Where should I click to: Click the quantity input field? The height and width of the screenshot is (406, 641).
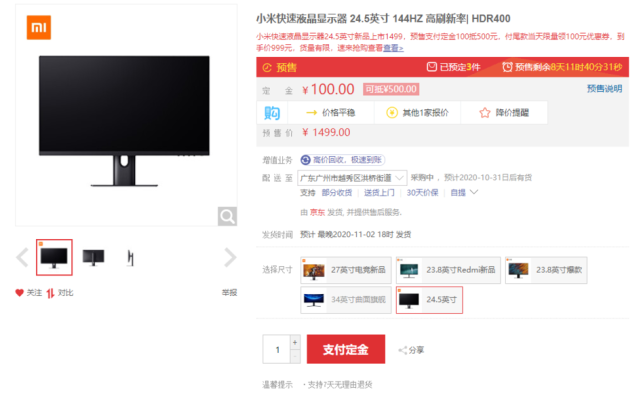(x=277, y=350)
